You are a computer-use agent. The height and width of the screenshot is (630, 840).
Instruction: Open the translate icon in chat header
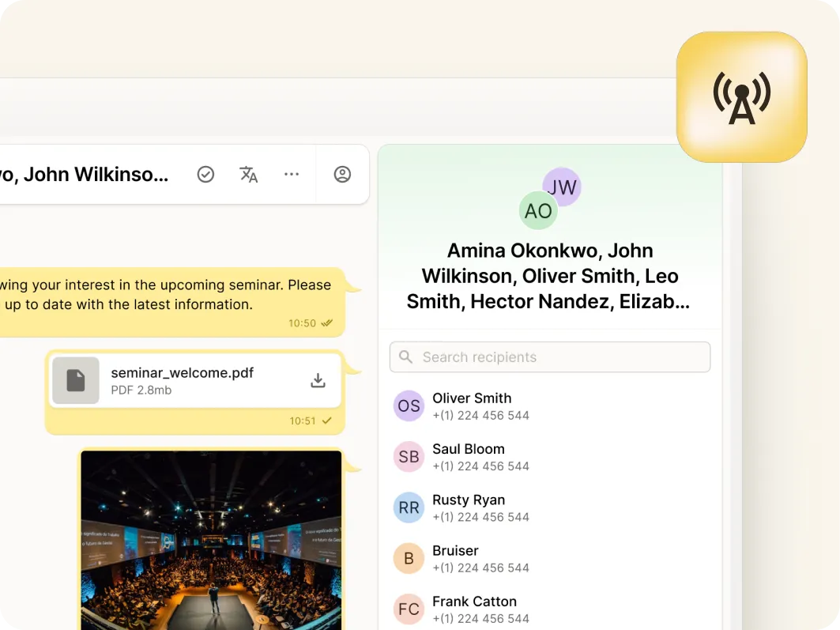pyautogui.click(x=249, y=174)
